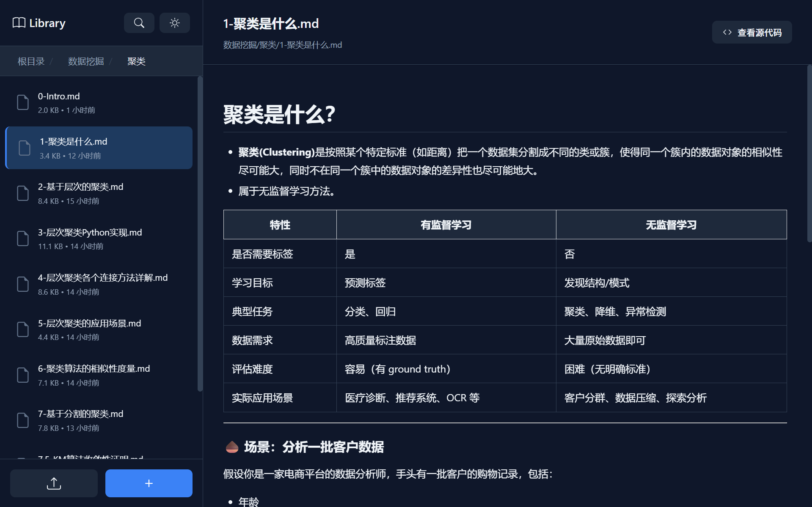Viewport: 812px width, 507px height.
Task: Click the file icon beside 6-聚类算法的相似性度量.md
Action: 23,375
